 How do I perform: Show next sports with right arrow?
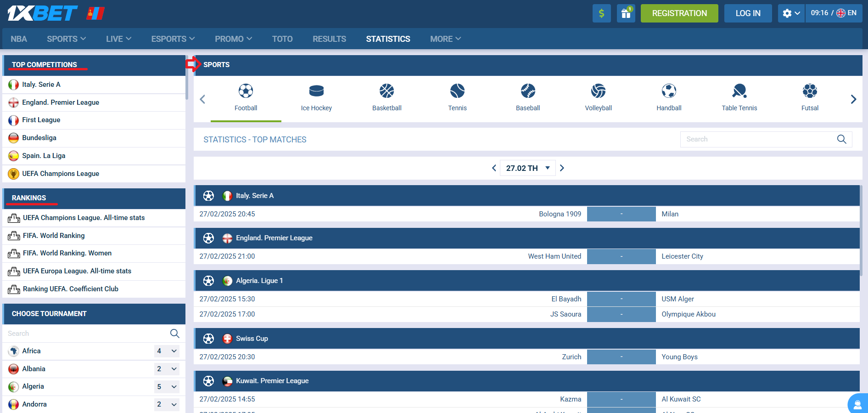tap(853, 99)
